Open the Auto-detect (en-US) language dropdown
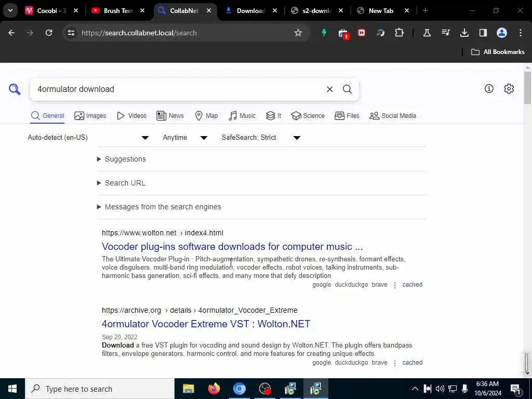532x399 pixels. tap(88, 137)
